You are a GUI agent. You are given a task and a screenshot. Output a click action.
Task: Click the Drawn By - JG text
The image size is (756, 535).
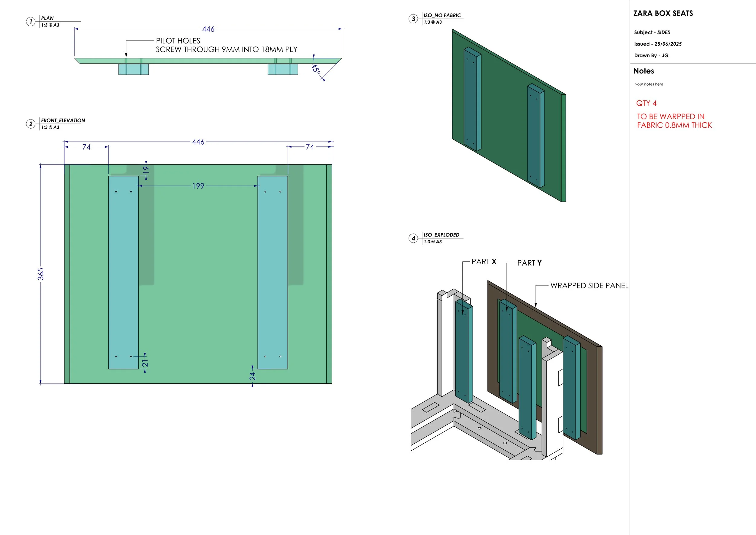pyautogui.click(x=651, y=56)
